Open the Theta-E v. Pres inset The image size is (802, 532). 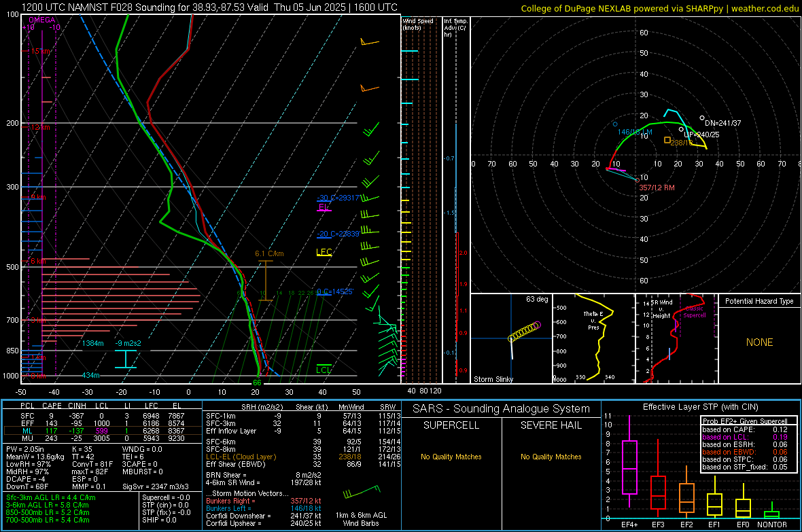point(593,338)
